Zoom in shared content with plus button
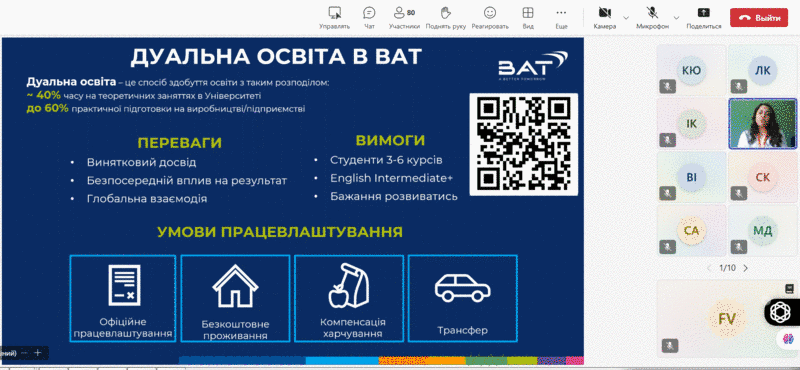The image size is (800, 370). coord(37,353)
